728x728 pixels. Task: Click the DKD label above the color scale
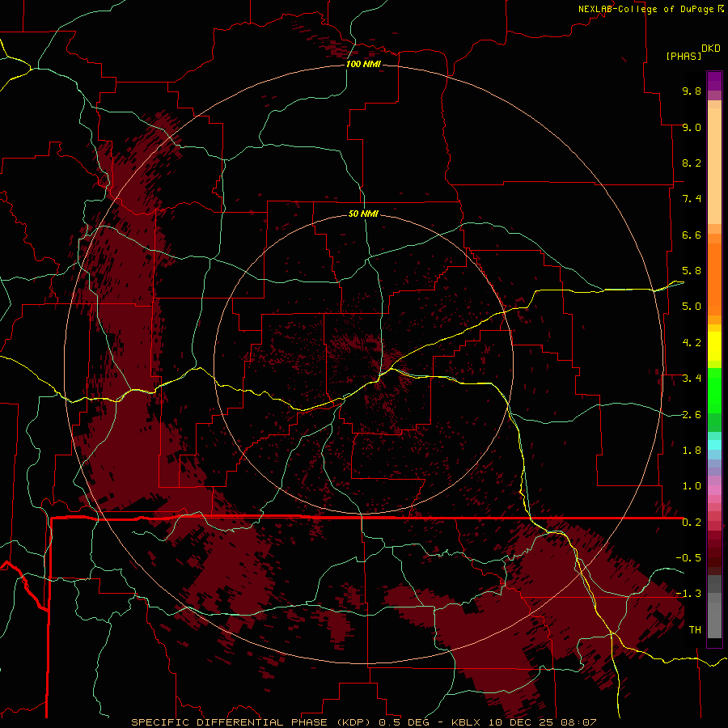(x=711, y=49)
